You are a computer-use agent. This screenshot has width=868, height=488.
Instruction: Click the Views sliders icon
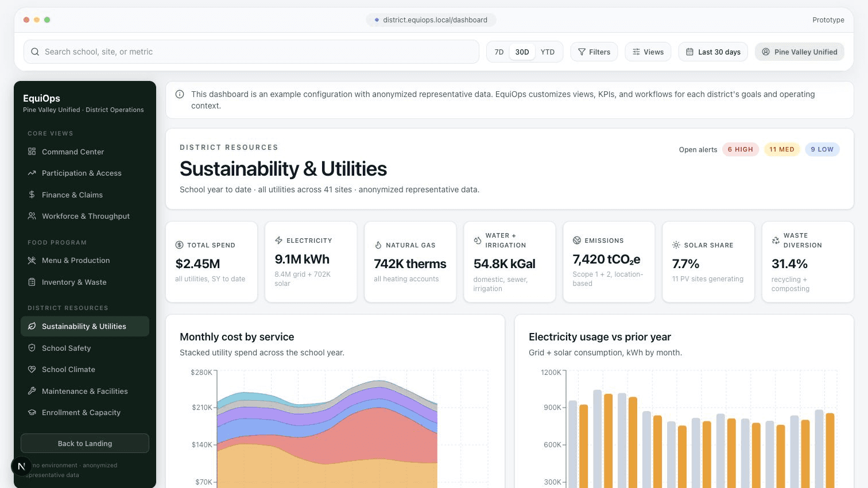(636, 52)
